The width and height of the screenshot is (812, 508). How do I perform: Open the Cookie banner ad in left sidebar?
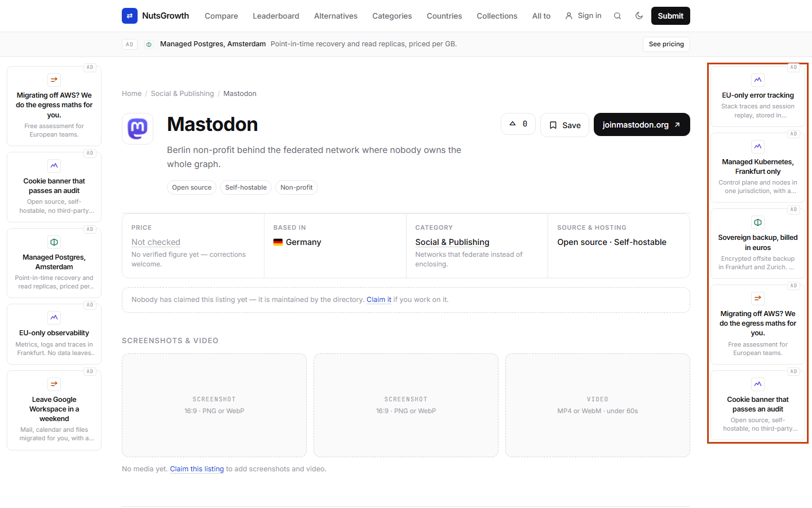(x=54, y=187)
